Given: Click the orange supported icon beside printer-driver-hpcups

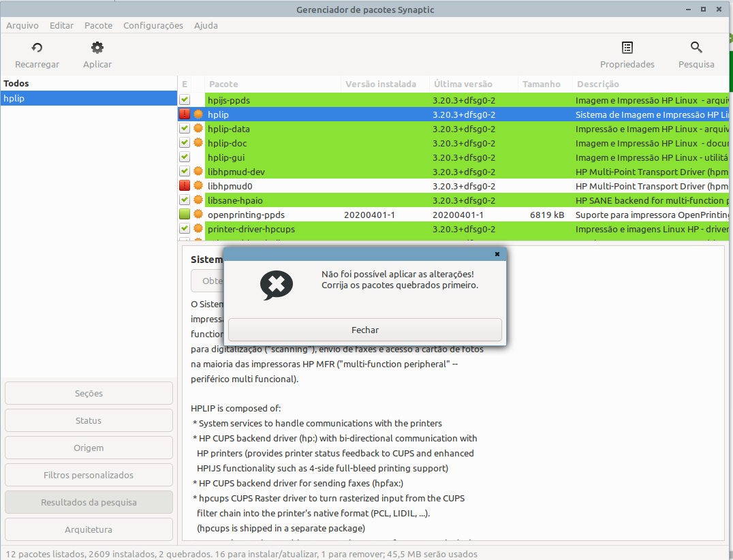Looking at the screenshot, I should click(x=198, y=229).
